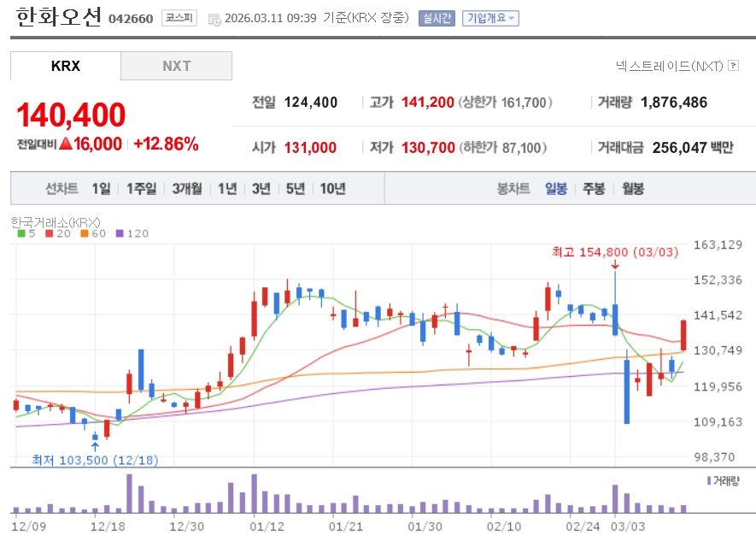This screenshot has height=541, width=756.
Task: Click the green 5-day moving average legend
Action: coord(26,234)
